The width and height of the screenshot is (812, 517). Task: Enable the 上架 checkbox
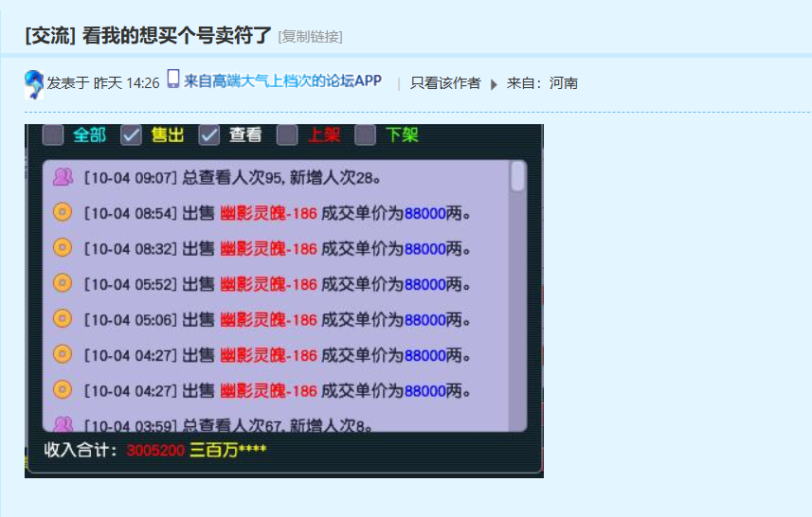pyautogui.click(x=287, y=135)
